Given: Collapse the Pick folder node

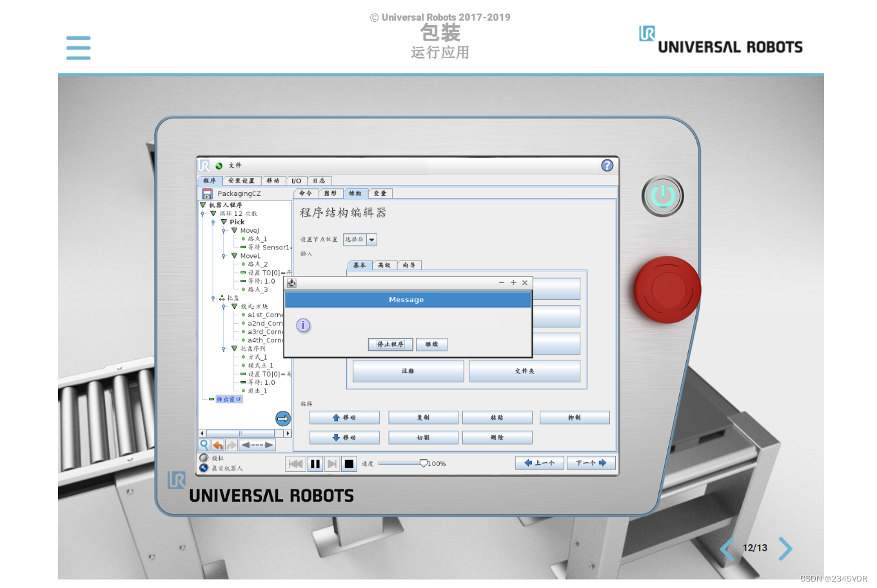Looking at the screenshot, I should pos(224,222).
